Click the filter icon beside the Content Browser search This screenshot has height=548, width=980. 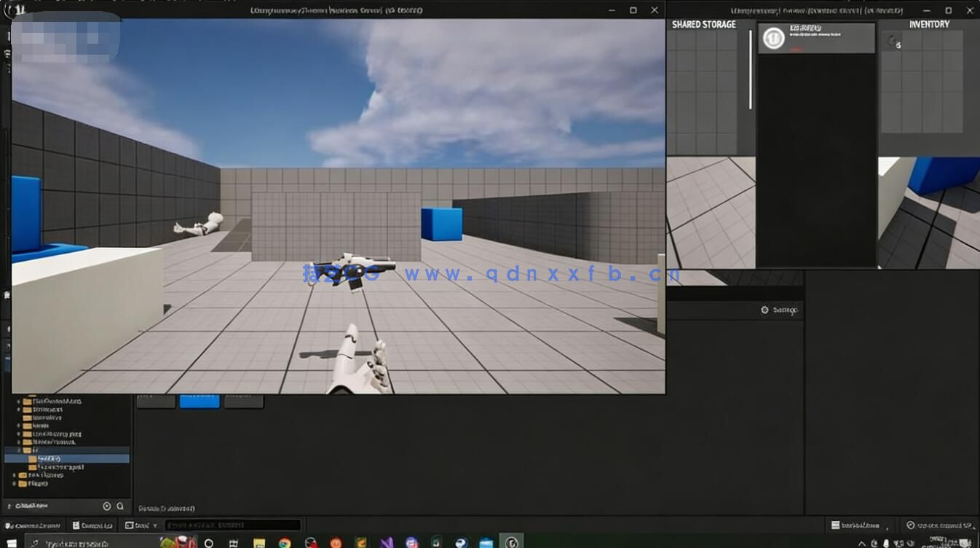pos(106,506)
